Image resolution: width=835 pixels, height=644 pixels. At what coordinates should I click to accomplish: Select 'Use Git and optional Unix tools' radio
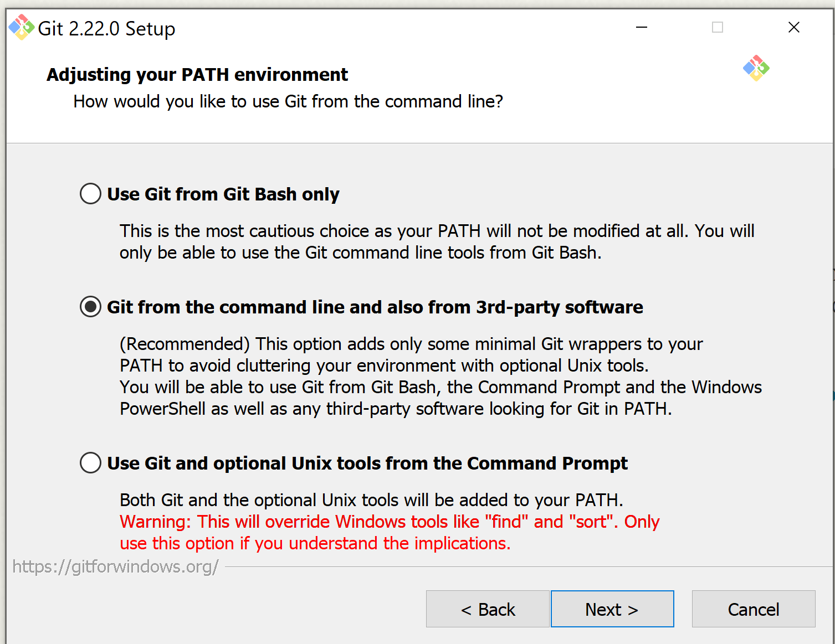[x=90, y=463]
